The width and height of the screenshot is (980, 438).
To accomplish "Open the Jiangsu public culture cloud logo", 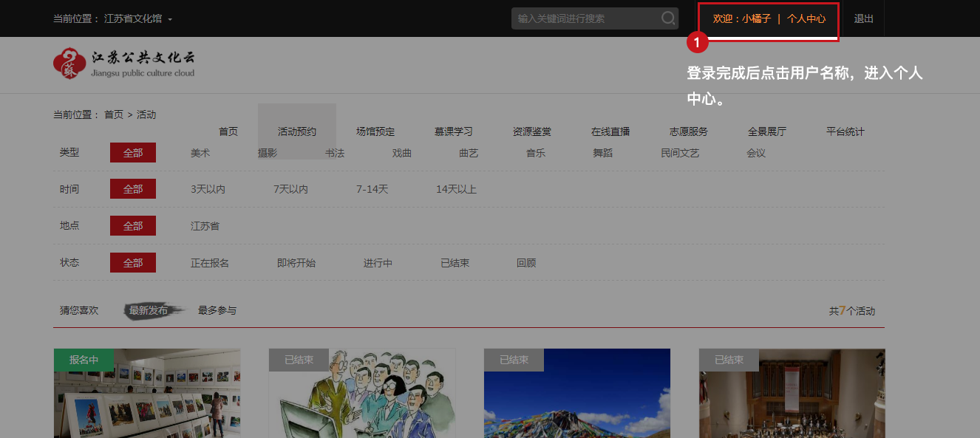I will [x=124, y=64].
